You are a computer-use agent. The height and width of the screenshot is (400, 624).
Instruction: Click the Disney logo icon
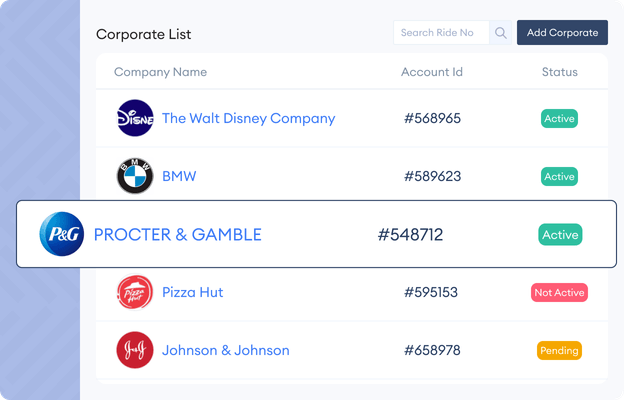point(135,118)
